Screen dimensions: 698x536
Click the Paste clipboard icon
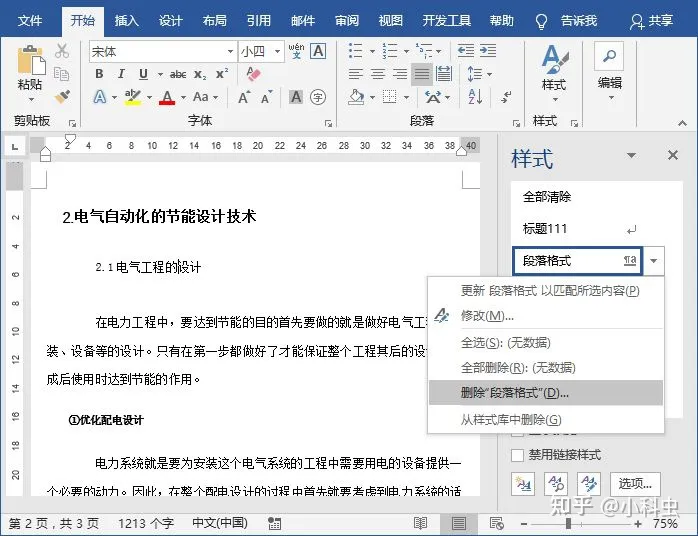31,60
